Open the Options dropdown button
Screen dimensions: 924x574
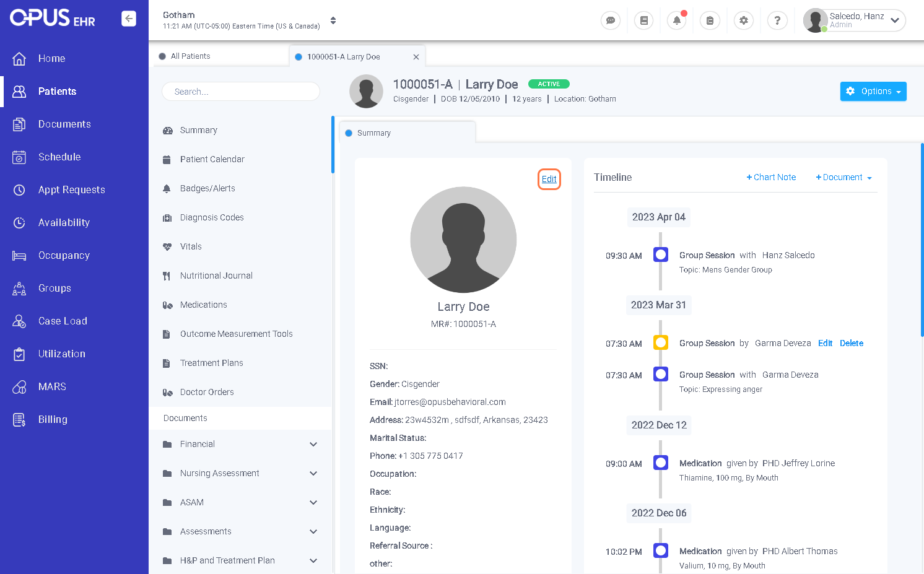click(x=873, y=91)
